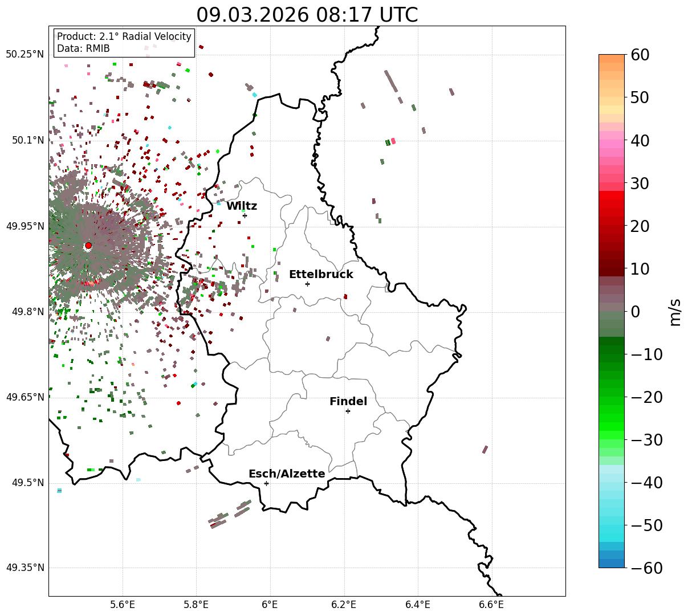The image size is (688, 616).
Task: Click the colorbar tick label −50
Action: (x=647, y=525)
